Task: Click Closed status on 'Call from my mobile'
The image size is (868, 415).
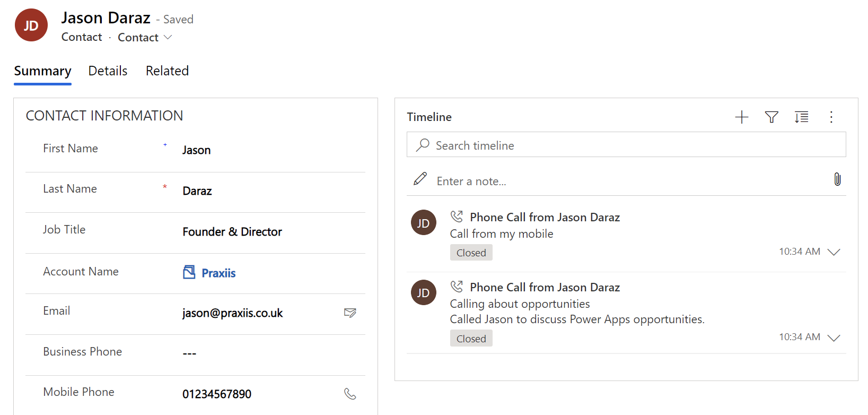Action: [471, 253]
